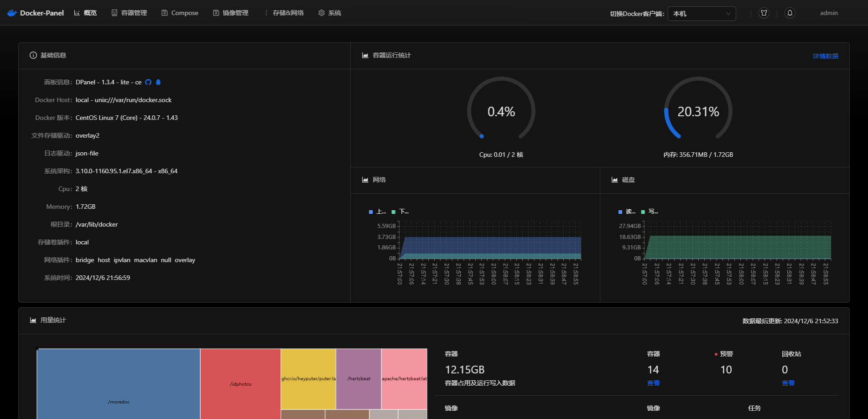Click the 12.15GB container usage value
868x419 pixels.
465,370
